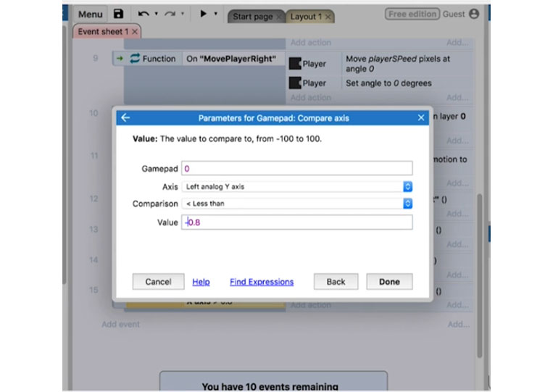
Task: Switch to the Layout 1 tab
Action: point(306,17)
